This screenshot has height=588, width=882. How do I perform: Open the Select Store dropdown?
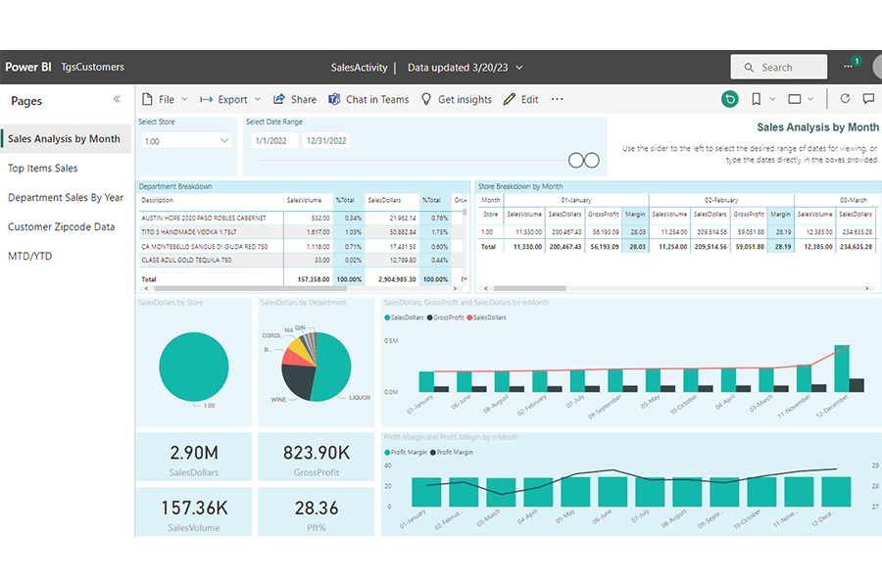click(x=186, y=141)
